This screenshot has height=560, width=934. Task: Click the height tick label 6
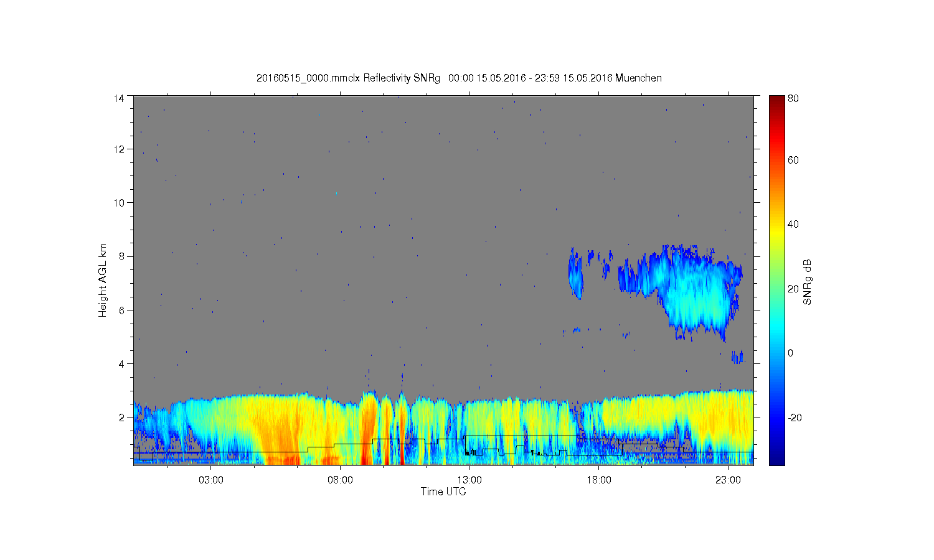point(121,310)
